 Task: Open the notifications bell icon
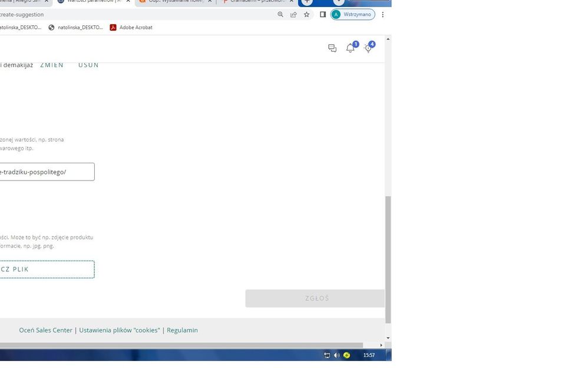tap(351, 48)
